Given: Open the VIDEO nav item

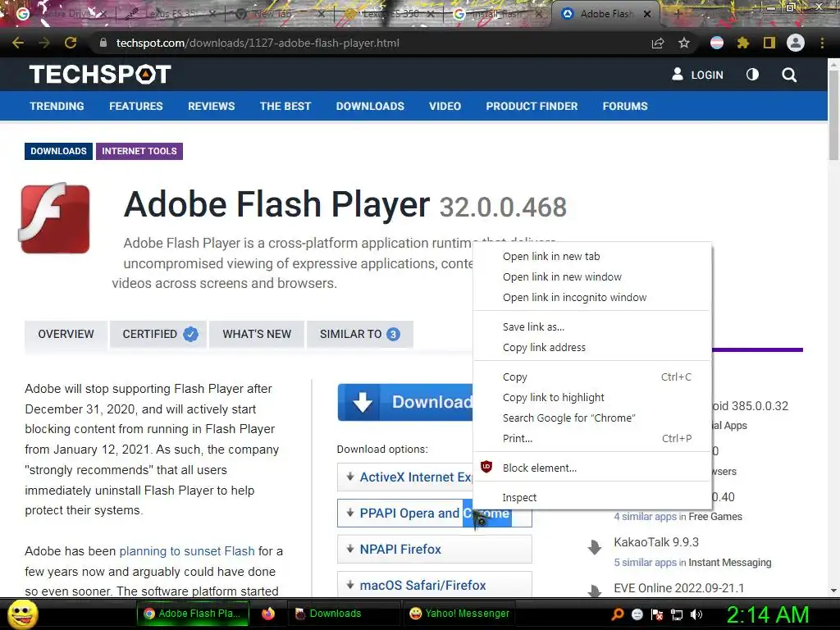Looking at the screenshot, I should point(445,106).
